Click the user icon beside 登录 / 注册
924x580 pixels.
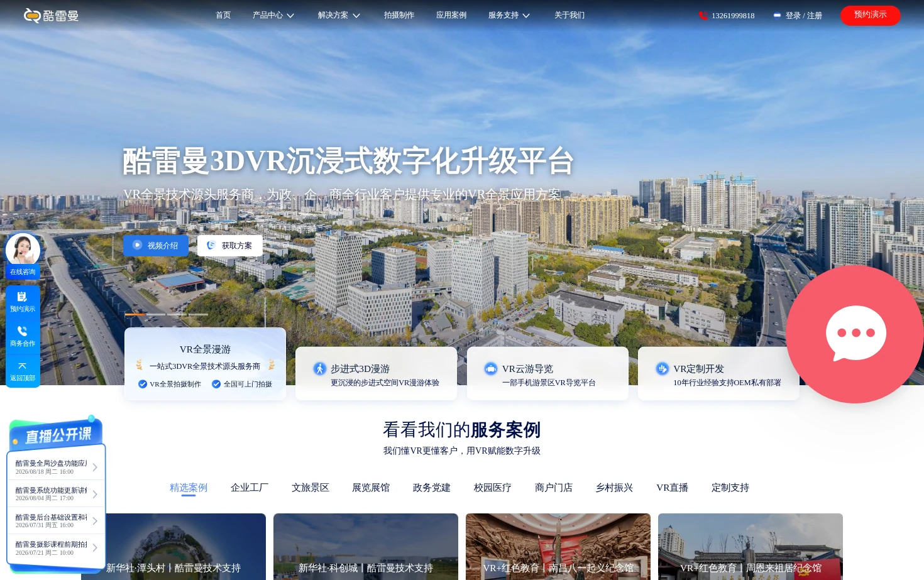(778, 16)
